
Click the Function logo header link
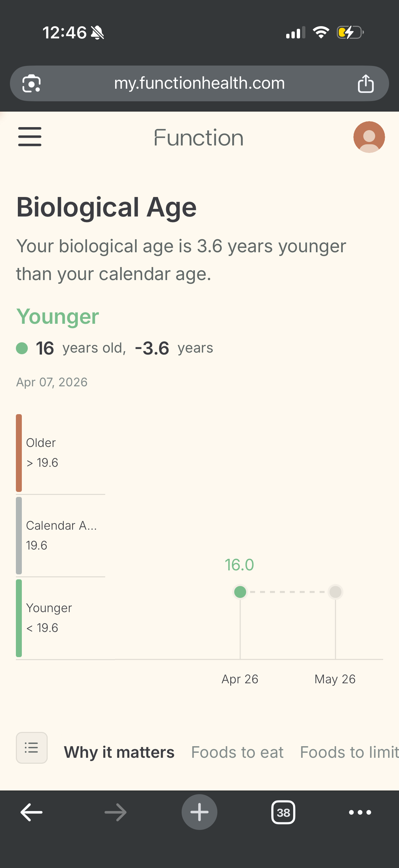click(x=199, y=137)
